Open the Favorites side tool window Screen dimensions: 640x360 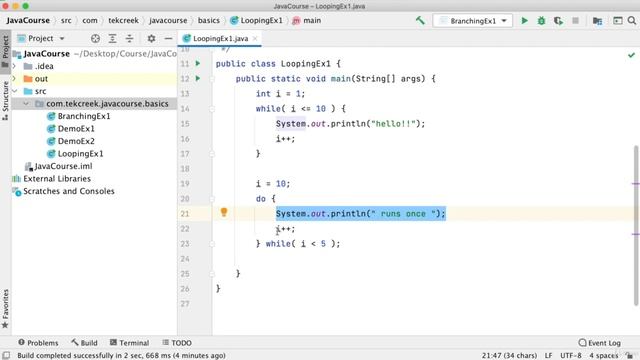coord(5,309)
